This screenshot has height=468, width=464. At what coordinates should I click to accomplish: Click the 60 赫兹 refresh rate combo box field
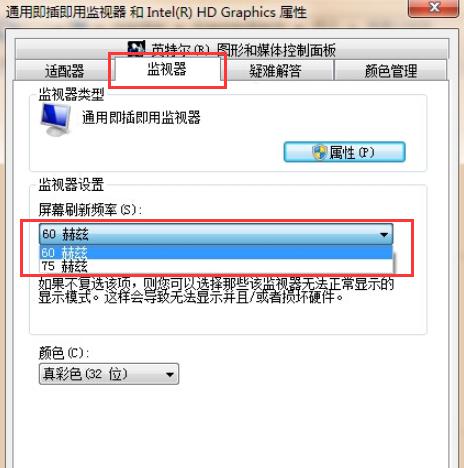[216, 235]
